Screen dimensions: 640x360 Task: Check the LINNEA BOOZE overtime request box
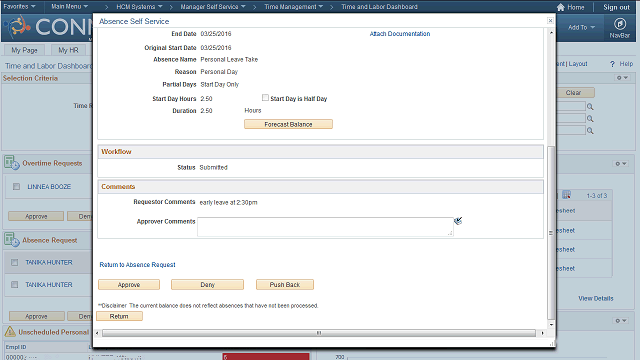16,187
